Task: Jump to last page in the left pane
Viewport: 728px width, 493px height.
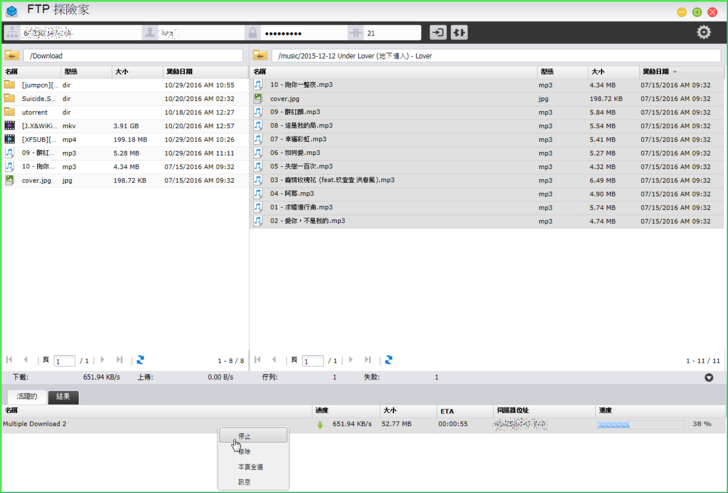Action: (119, 360)
